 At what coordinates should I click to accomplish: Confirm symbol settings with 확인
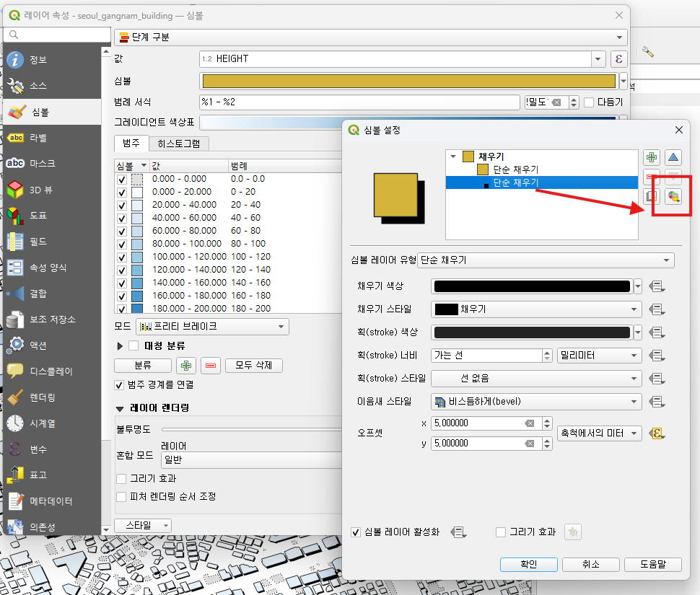pos(528,565)
